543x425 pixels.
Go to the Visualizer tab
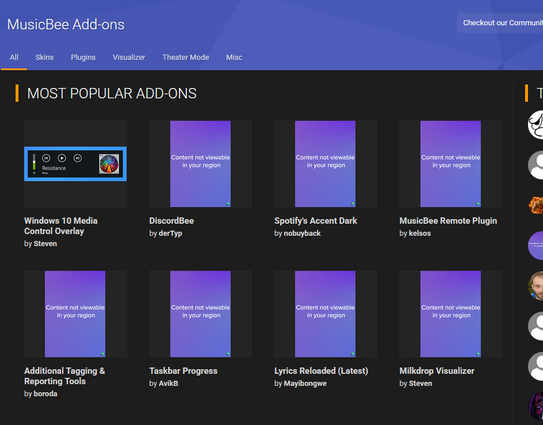(129, 57)
